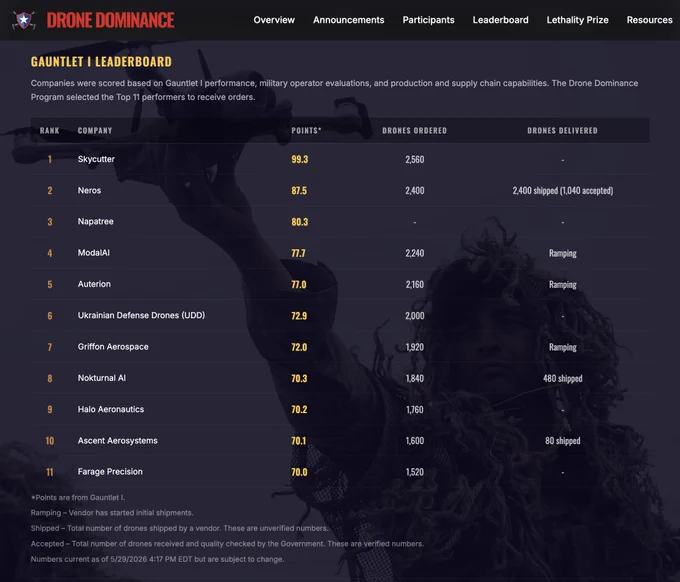This screenshot has height=582, width=680.
Task: Click rank number 11 in table
Action: pyautogui.click(x=49, y=472)
